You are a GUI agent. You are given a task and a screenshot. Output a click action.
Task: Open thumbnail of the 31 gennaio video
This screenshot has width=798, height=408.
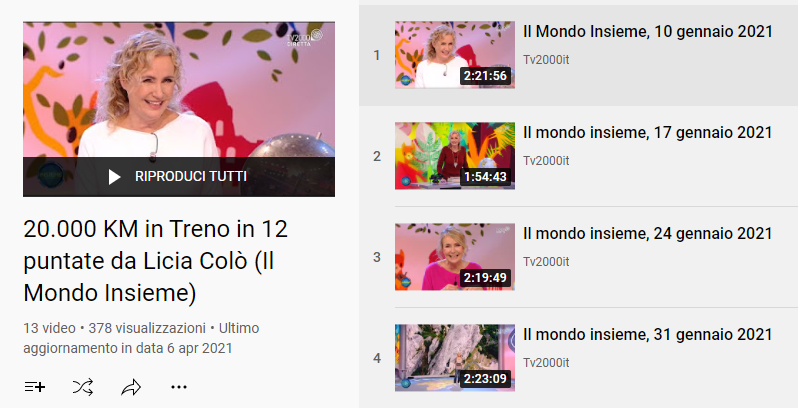coord(454,358)
